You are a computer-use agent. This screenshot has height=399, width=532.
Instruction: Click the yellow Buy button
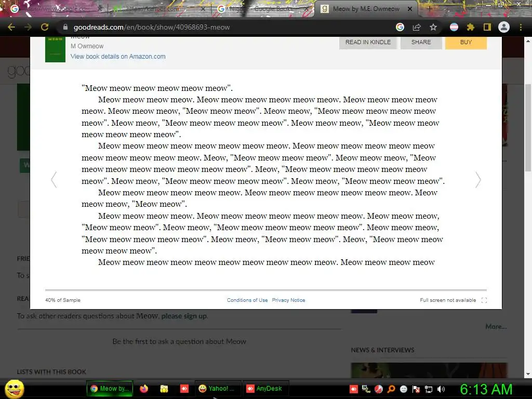(466, 43)
